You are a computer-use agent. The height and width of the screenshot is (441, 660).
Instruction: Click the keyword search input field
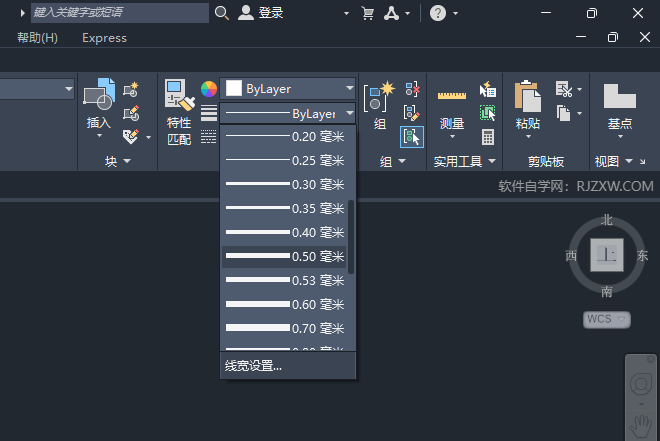click(x=120, y=13)
